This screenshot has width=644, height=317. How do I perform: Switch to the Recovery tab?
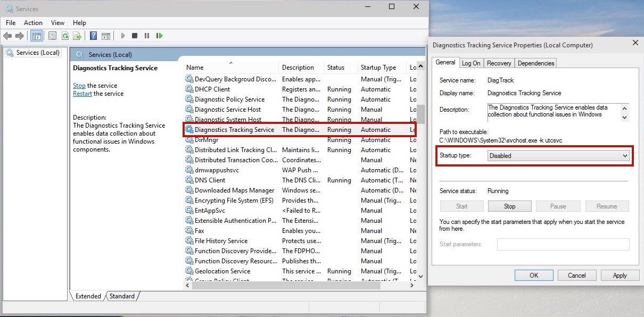[499, 63]
